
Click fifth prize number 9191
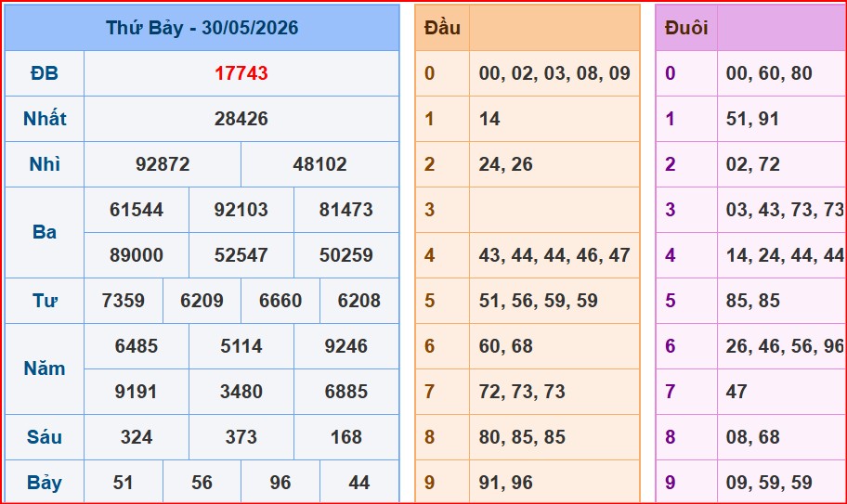137,391
